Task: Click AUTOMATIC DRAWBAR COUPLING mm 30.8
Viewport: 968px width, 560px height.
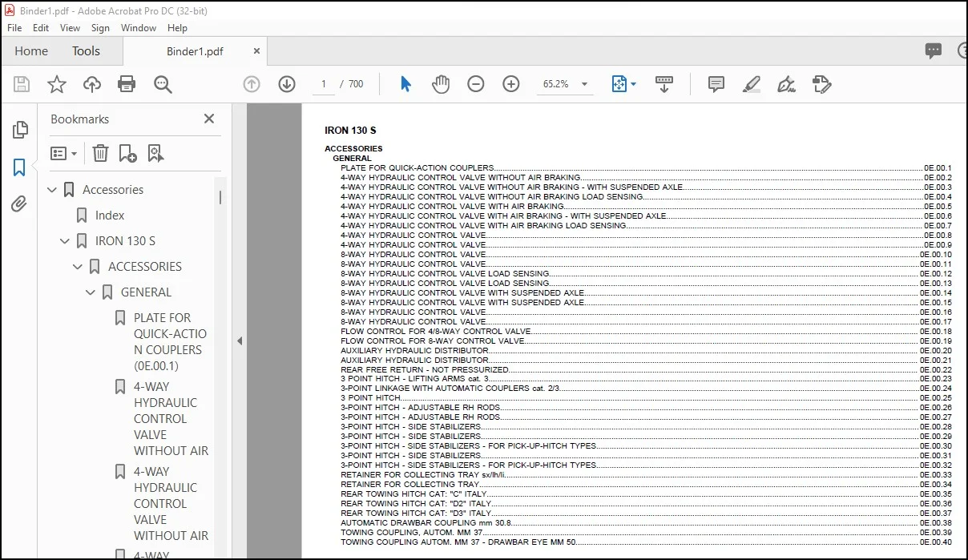Action: (426, 522)
